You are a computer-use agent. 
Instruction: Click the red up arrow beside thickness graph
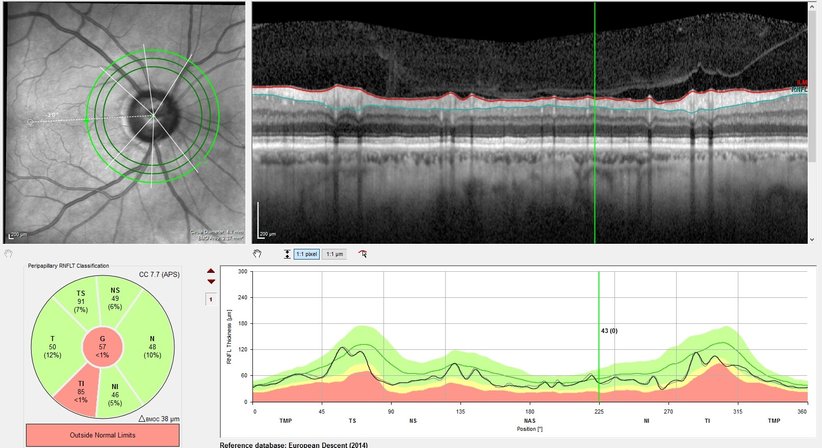(210, 271)
